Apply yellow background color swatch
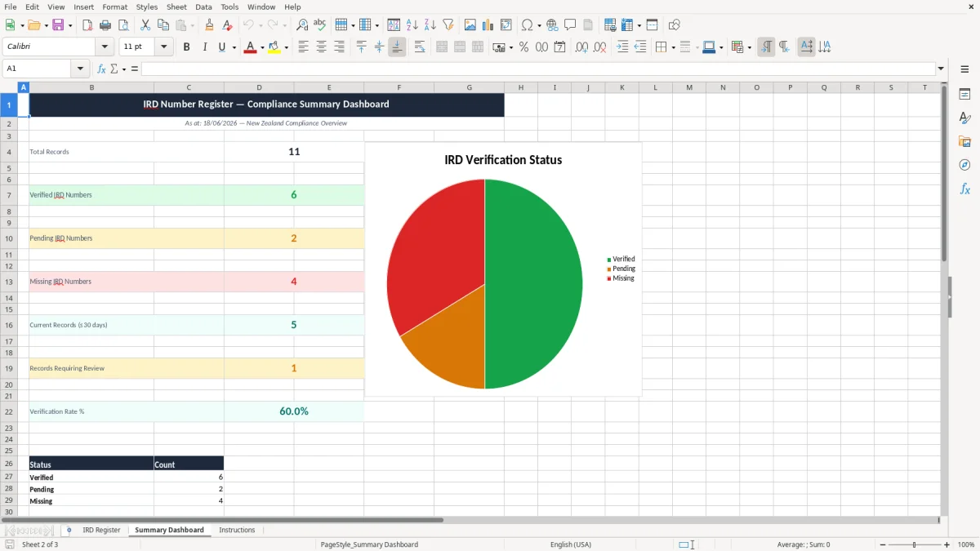 click(274, 47)
